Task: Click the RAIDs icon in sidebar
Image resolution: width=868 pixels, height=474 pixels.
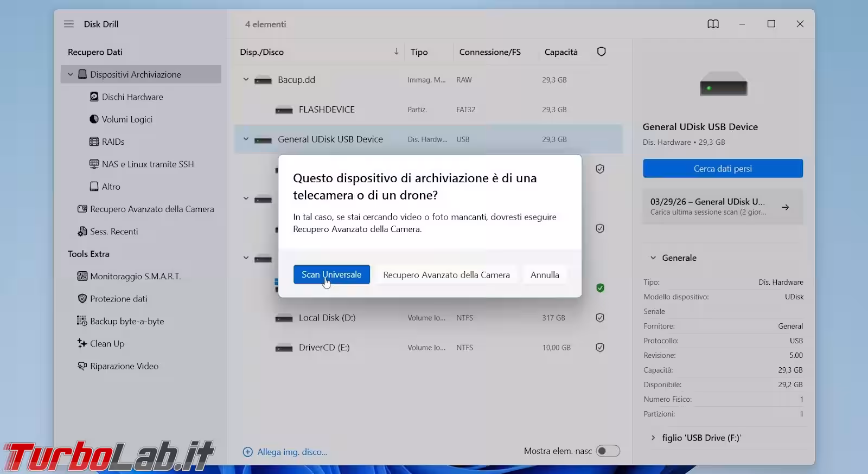Action: pos(94,142)
